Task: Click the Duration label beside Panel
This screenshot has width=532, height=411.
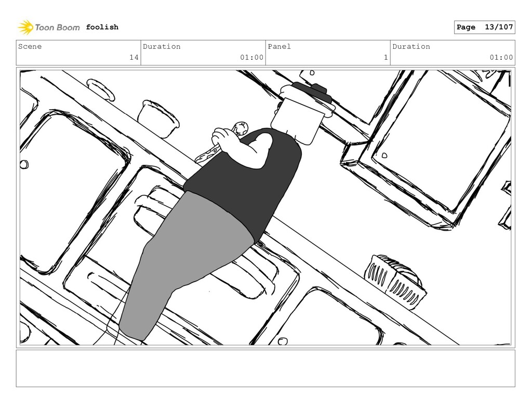Action: click(x=411, y=46)
